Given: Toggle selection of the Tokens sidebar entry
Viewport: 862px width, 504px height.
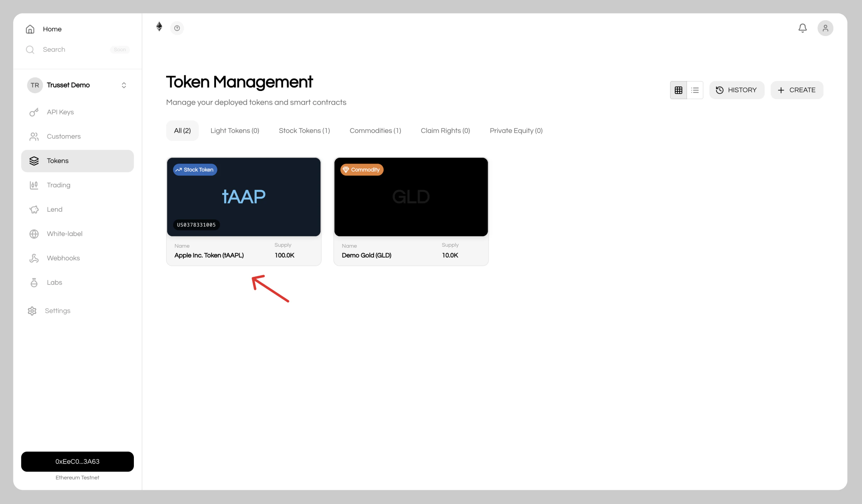Looking at the screenshot, I should coord(57,161).
